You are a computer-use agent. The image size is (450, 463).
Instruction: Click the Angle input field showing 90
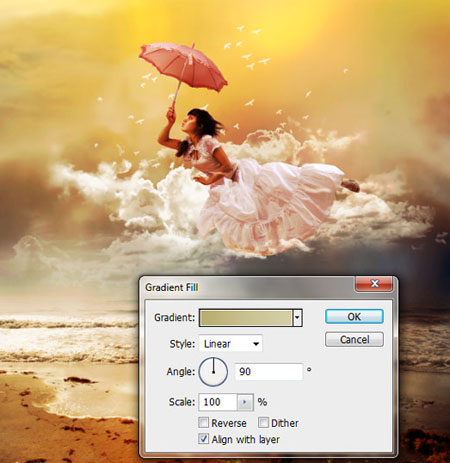coord(269,372)
